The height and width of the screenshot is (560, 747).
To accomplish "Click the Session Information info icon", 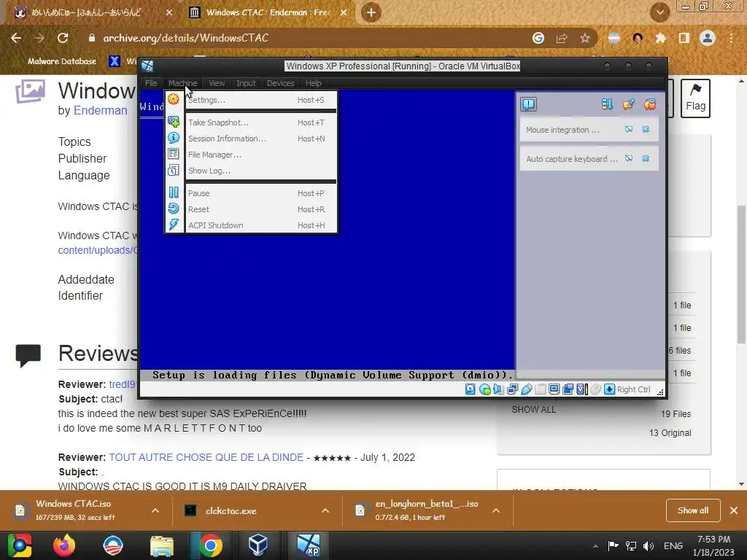I will click(x=174, y=138).
